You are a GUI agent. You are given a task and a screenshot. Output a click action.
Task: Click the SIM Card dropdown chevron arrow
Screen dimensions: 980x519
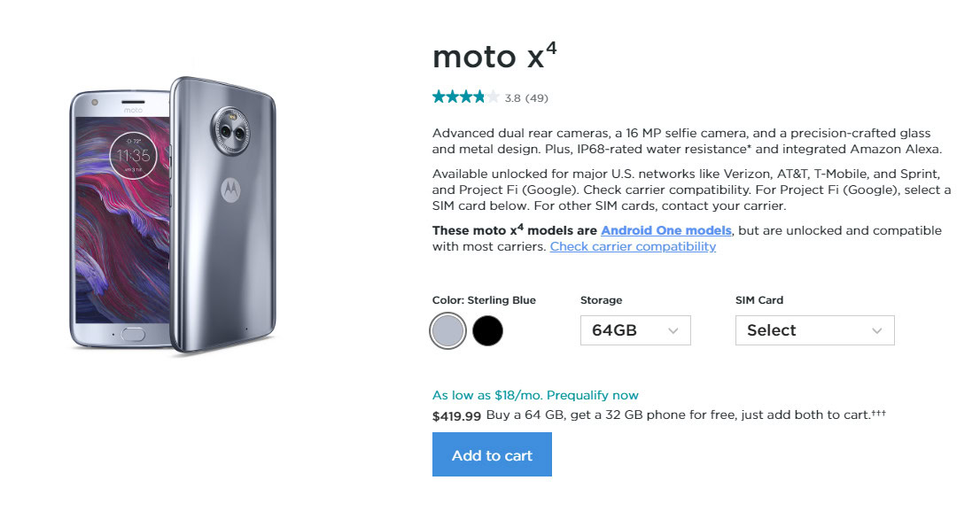(876, 330)
